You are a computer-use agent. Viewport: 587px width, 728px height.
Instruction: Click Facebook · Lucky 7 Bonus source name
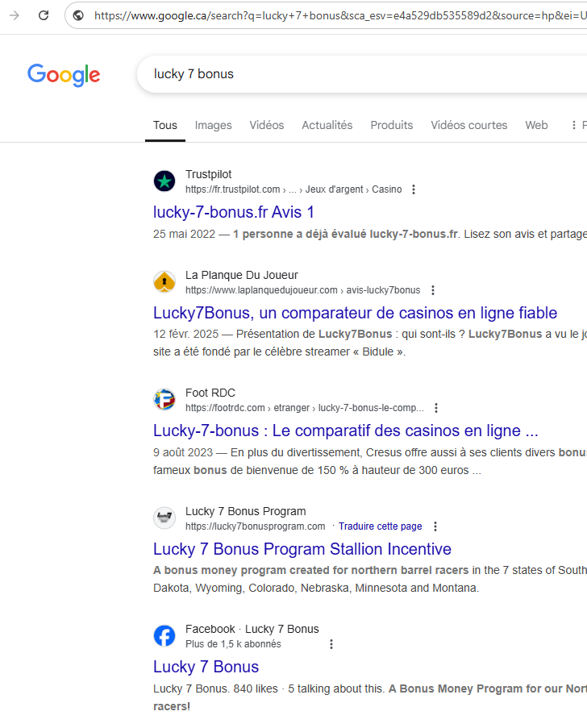[x=252, y=629]
